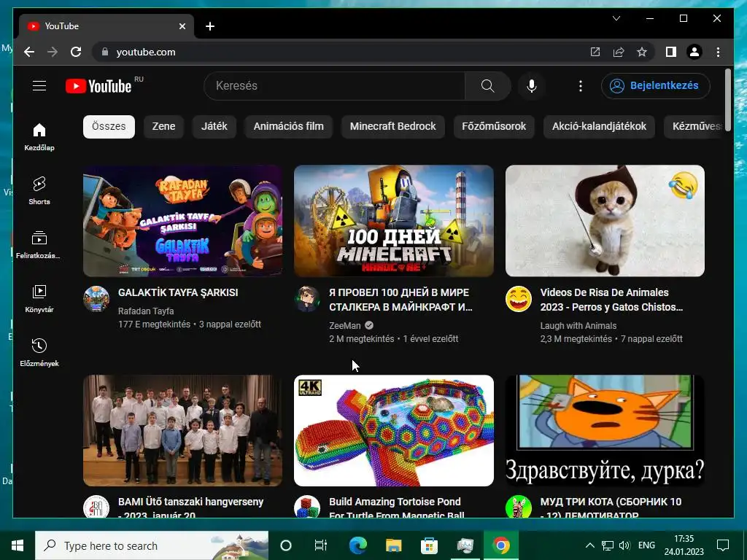747x560 pixels.
Task: Start voice search with microphone icon
Action: 532,86
